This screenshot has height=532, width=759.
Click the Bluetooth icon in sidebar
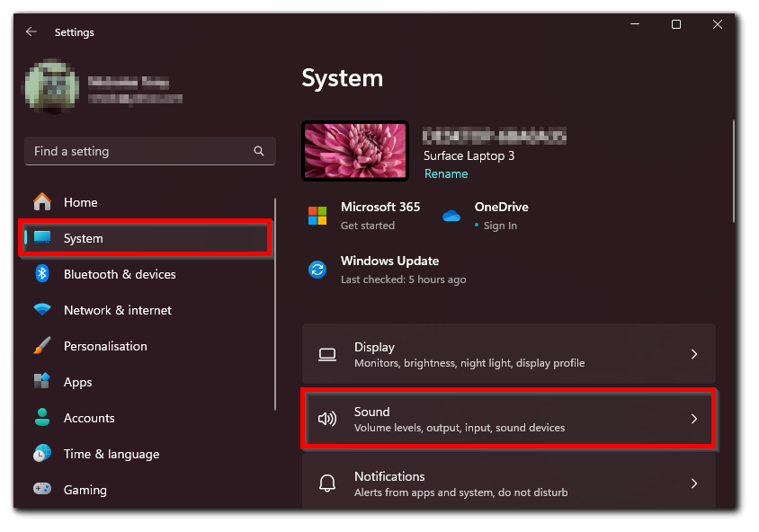pyautogui.click(x=42, y=274)
